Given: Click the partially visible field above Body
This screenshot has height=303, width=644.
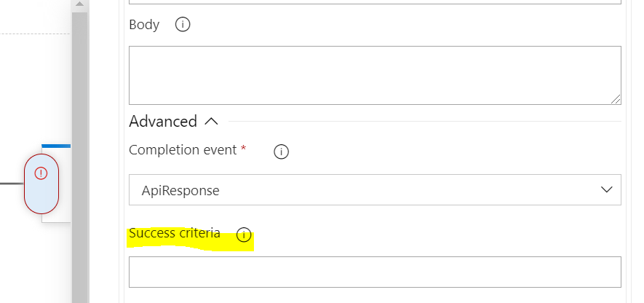Looking at the screenshot, I should [374, 2].
